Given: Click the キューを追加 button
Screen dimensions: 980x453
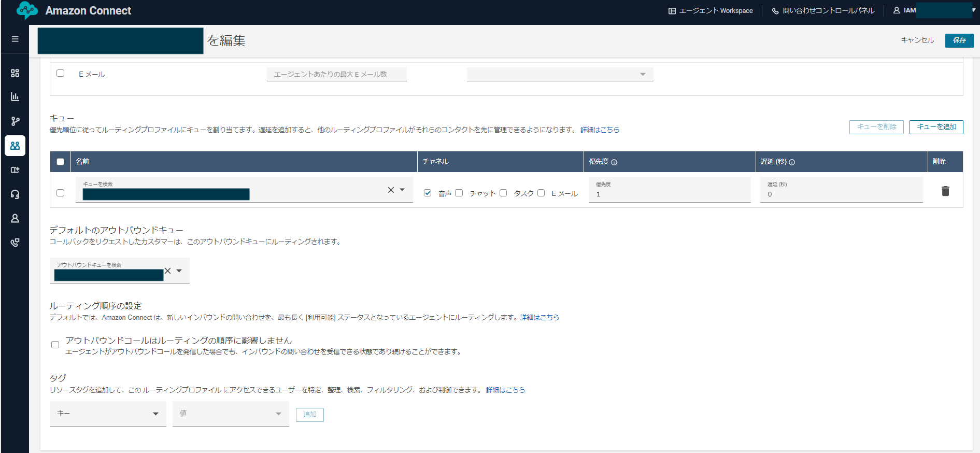Looking at the screenshot, I should pos(936,127).
